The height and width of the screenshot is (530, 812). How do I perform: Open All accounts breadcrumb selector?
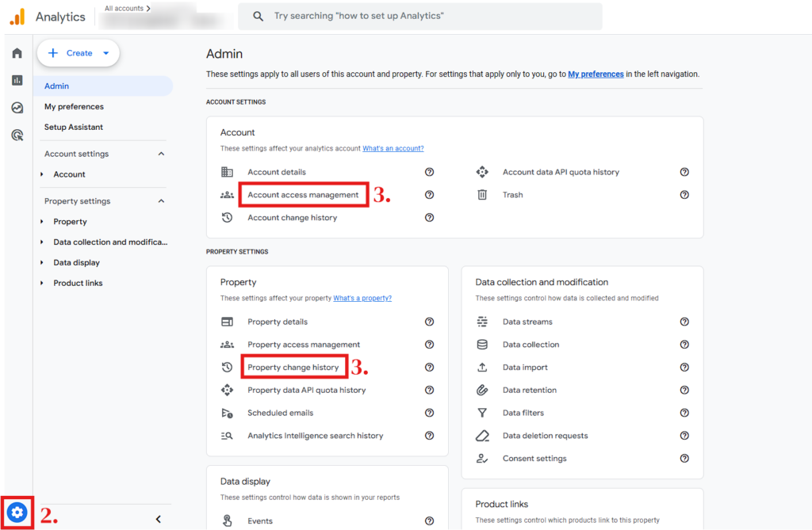click(128, 8)
